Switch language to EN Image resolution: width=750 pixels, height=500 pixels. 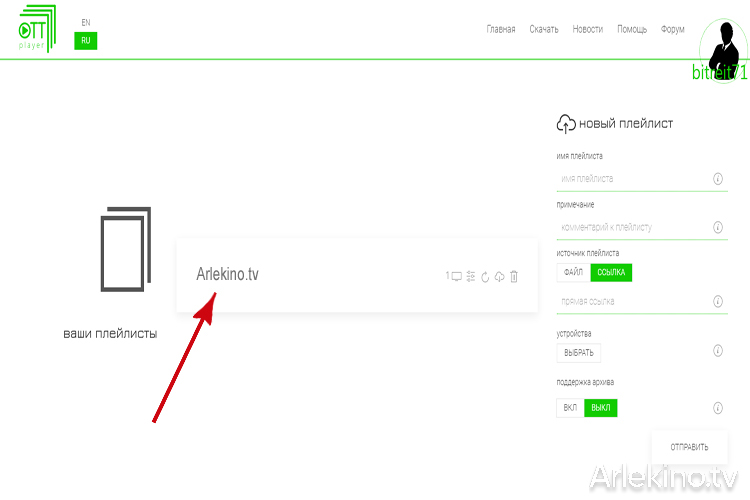pos(86,22)
